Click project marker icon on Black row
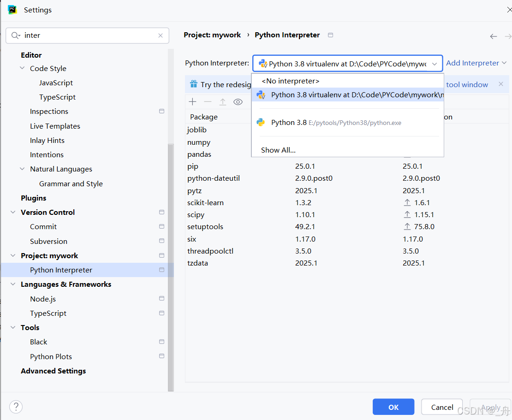This screenshot has width=512, height=420. point(161,341)
